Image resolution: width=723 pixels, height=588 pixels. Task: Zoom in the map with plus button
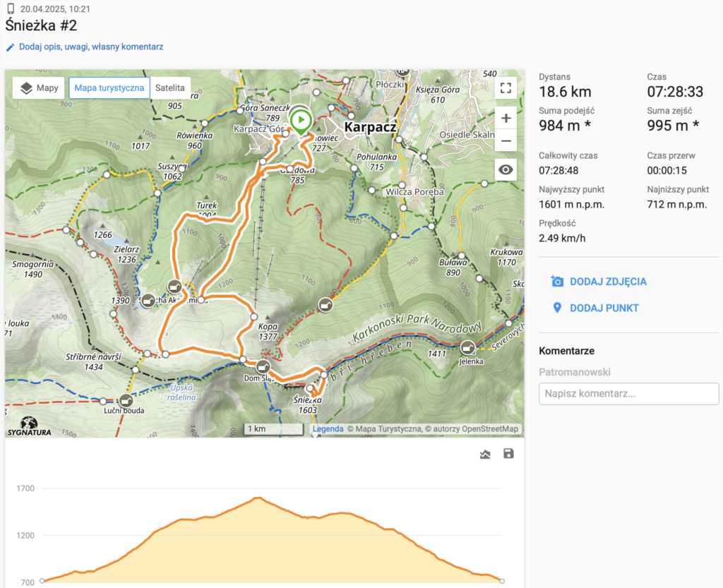click(x=505, y=118)
